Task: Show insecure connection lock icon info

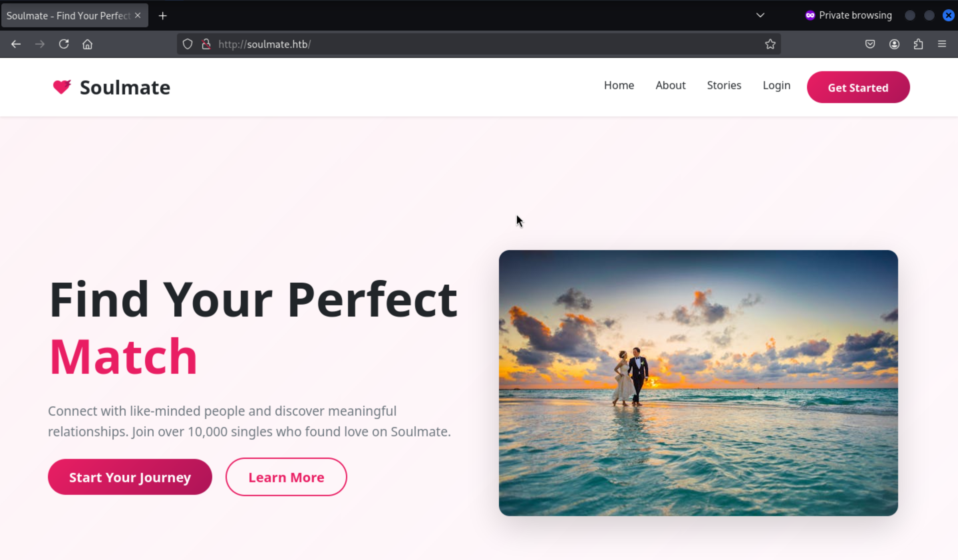Action: (206, 44)
